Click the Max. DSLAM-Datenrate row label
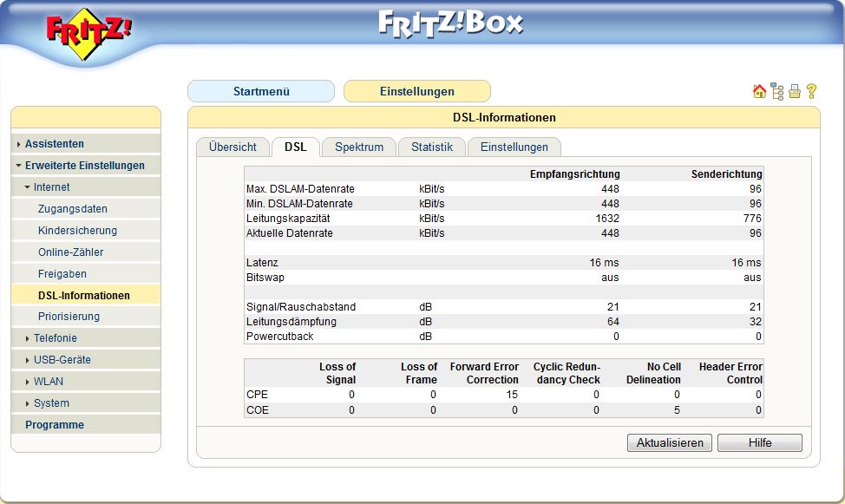Viewport: 845px width, 504px height. [x=300, y=189]
